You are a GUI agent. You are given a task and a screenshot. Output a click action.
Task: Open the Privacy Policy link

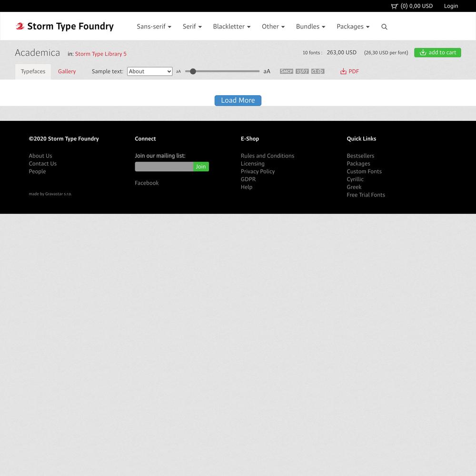coord(258,171)
